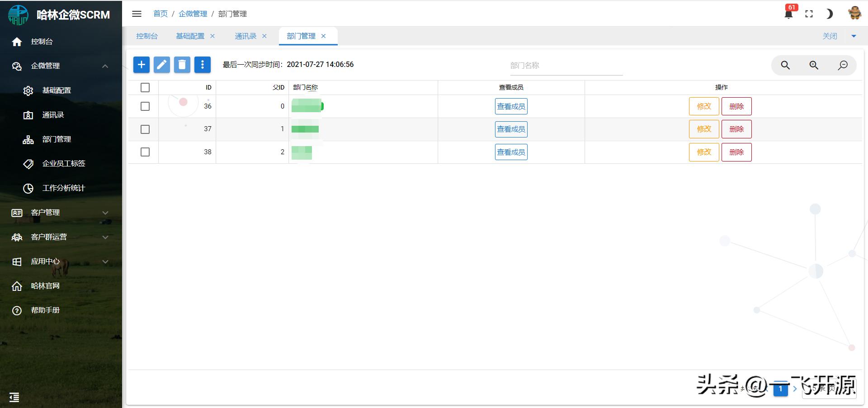Toggle fullscreen mode icon
This screenshot has height=408, width=868.
point(809,14)
